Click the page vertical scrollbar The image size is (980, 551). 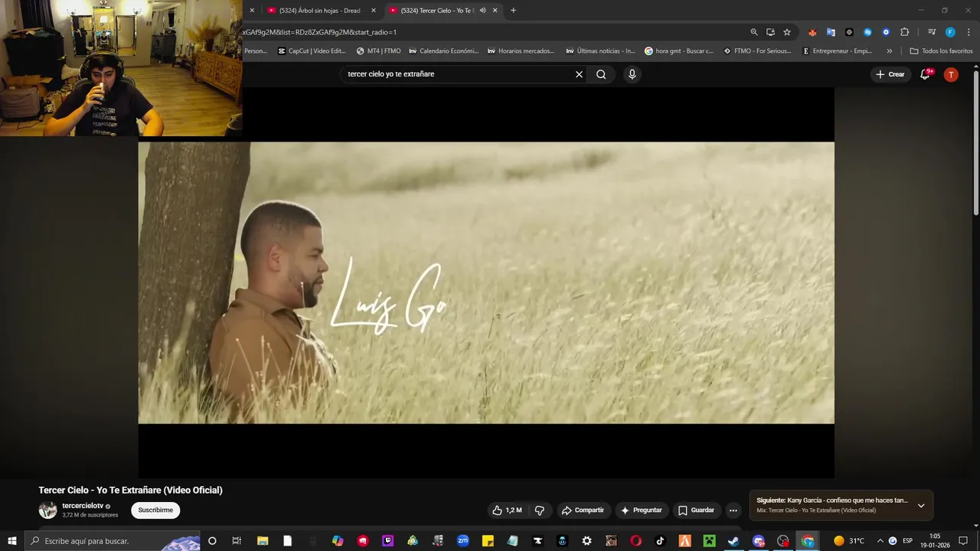tap(976, 144)
